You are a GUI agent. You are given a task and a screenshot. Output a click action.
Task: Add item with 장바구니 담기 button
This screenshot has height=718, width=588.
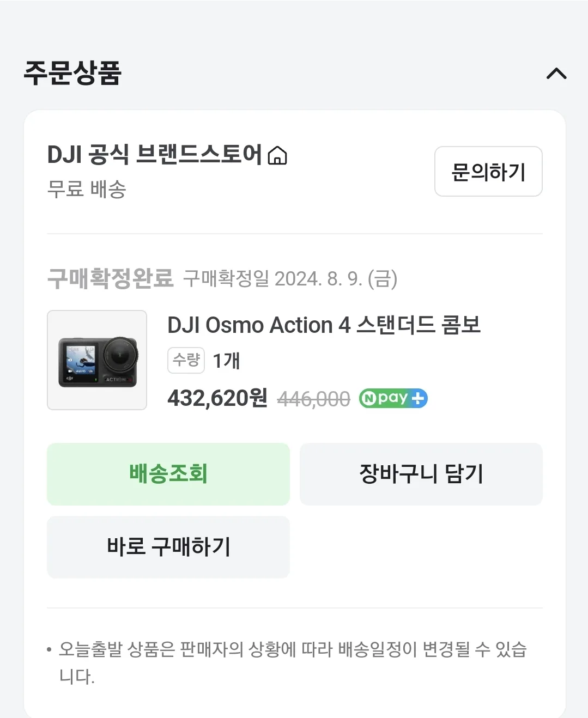pos(421,474)
